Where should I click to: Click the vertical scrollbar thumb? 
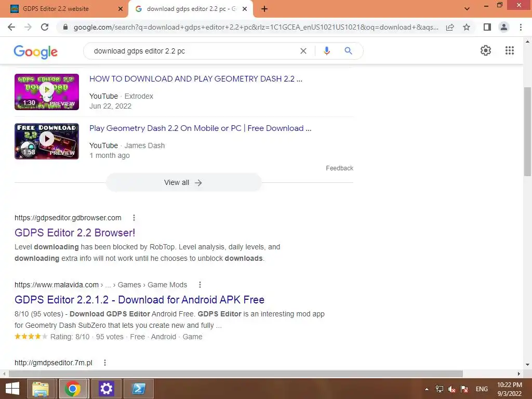[527, 131]
